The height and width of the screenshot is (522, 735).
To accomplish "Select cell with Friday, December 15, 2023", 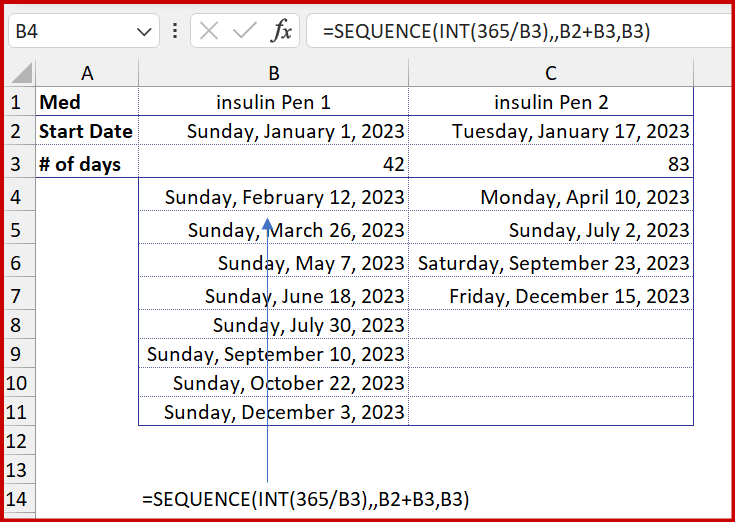I will click(569, 296).
